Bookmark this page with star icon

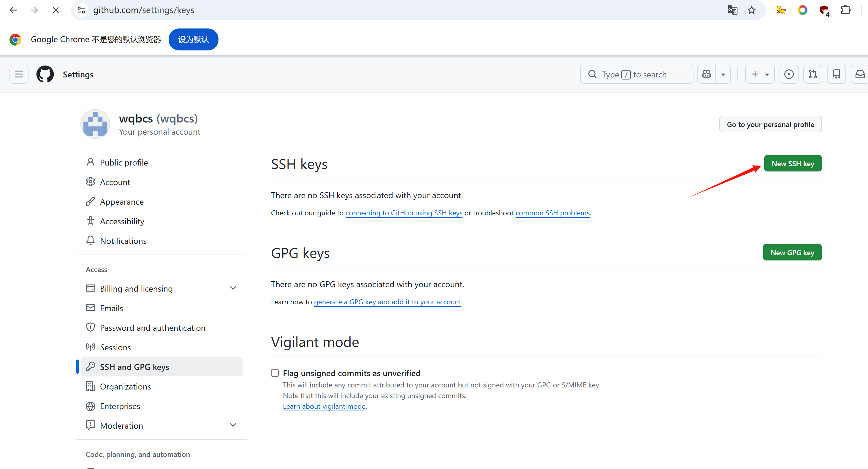tap(751, 10)
